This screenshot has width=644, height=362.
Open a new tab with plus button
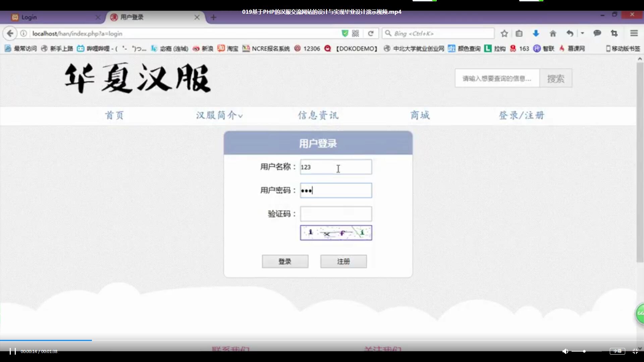(x=214, y=17)
